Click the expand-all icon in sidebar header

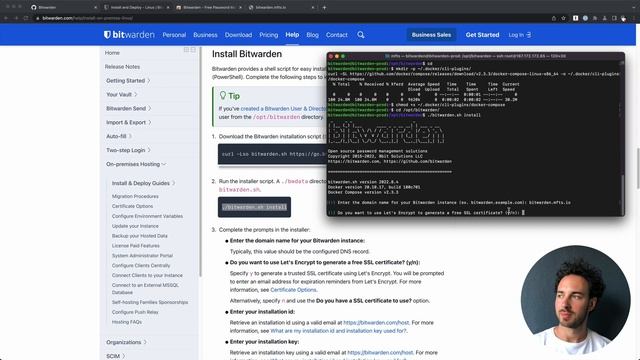[x=186, y=50]
